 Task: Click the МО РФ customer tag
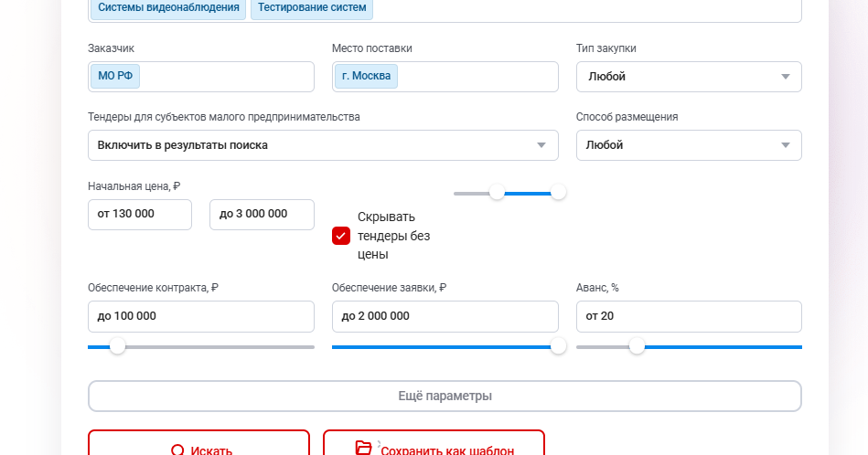115,76
